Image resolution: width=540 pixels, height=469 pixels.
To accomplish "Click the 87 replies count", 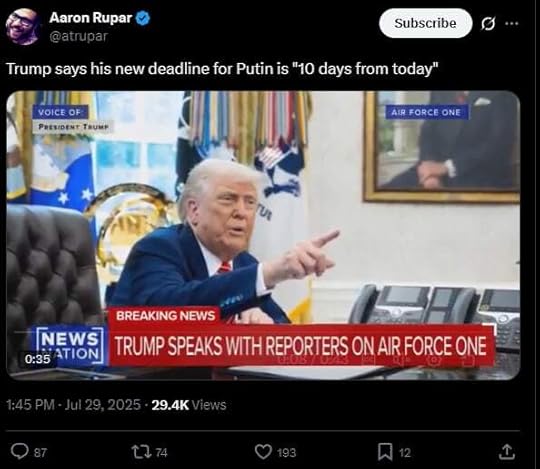I will pos(40,452).
